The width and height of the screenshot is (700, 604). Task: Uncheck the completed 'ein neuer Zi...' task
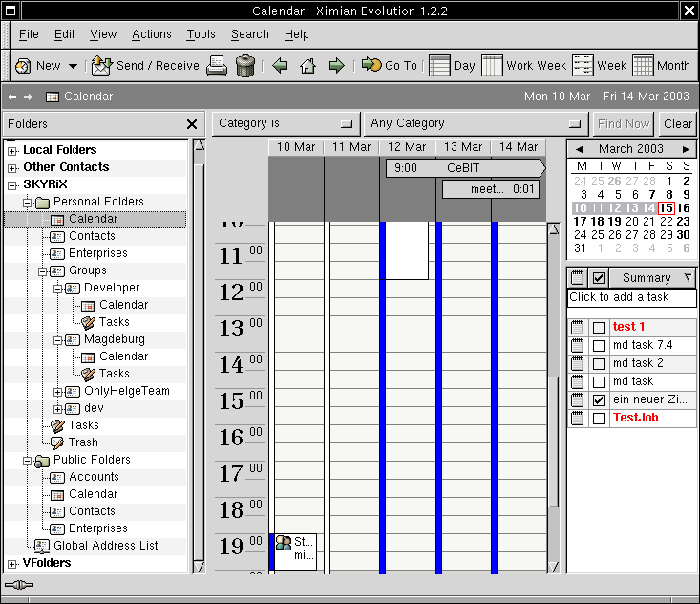(599, 399)
